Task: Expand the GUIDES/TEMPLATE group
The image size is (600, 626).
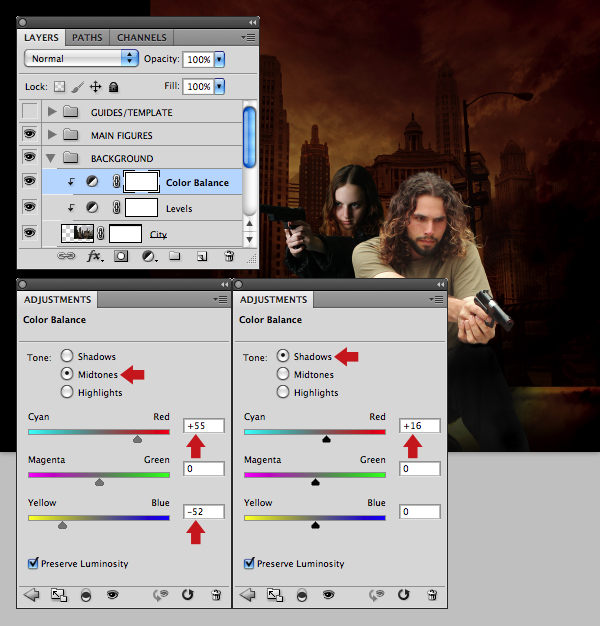Action: coord(52,112)
